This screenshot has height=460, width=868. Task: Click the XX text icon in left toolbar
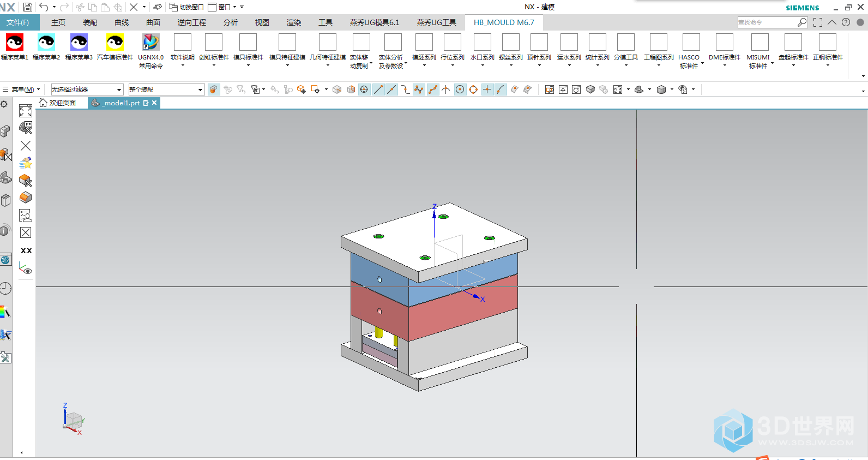point(26,250)
